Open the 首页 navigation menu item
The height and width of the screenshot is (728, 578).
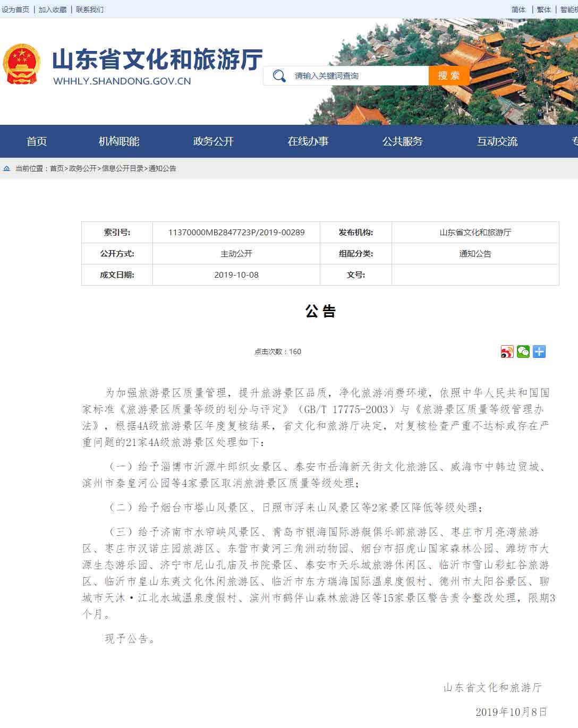tap(37, 141)
